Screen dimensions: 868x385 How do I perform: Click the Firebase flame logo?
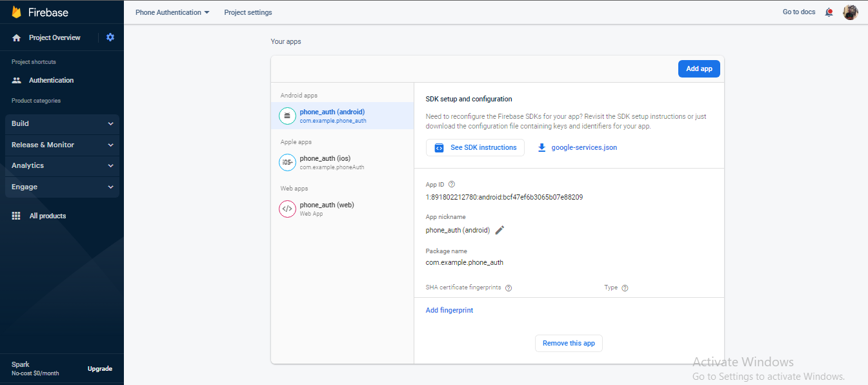pos(17,12)
